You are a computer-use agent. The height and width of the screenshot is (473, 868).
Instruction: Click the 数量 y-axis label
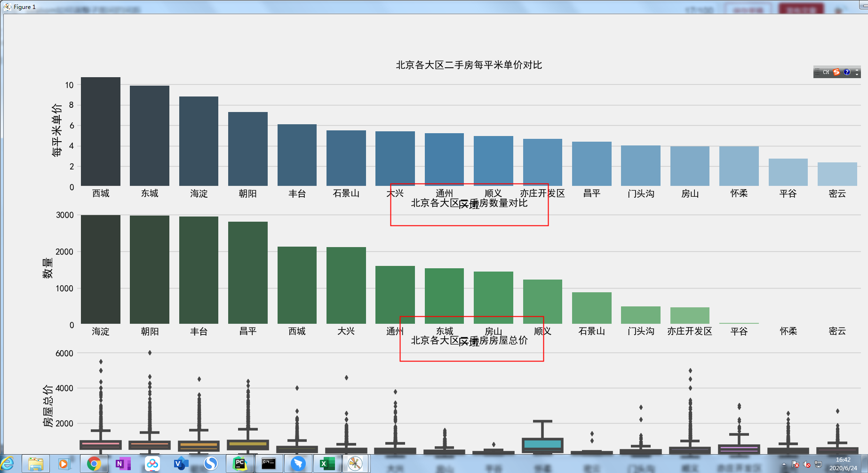tap(48, 268)
